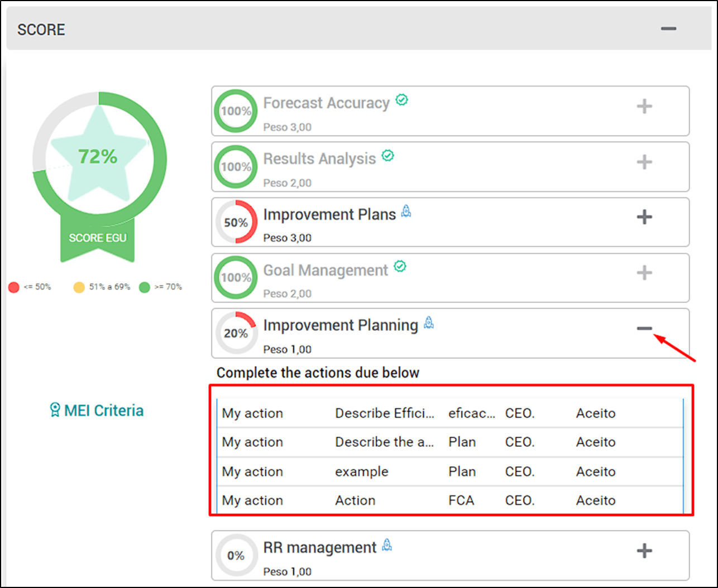This screenshot has width=718, height=588.
Task: Collapse the Improvement Planning card
Action: [x=644, y=329]
